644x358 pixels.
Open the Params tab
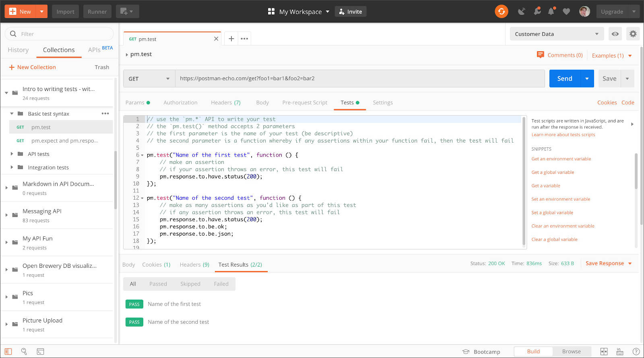(x=138, y=103)
